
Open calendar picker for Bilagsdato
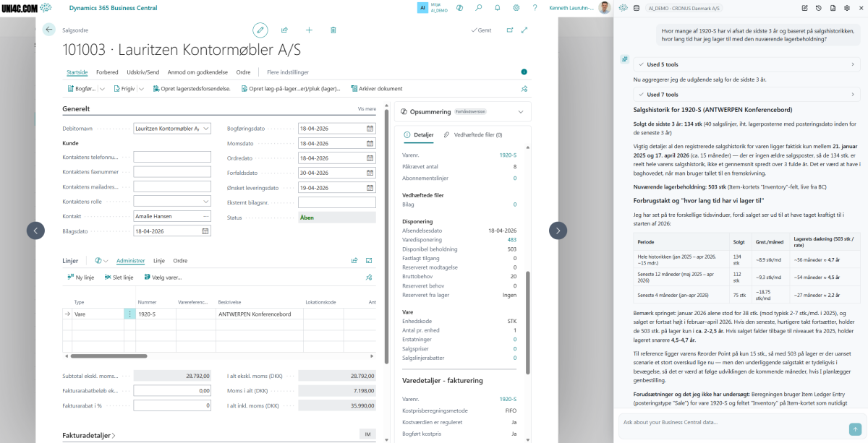coord(205,231)
